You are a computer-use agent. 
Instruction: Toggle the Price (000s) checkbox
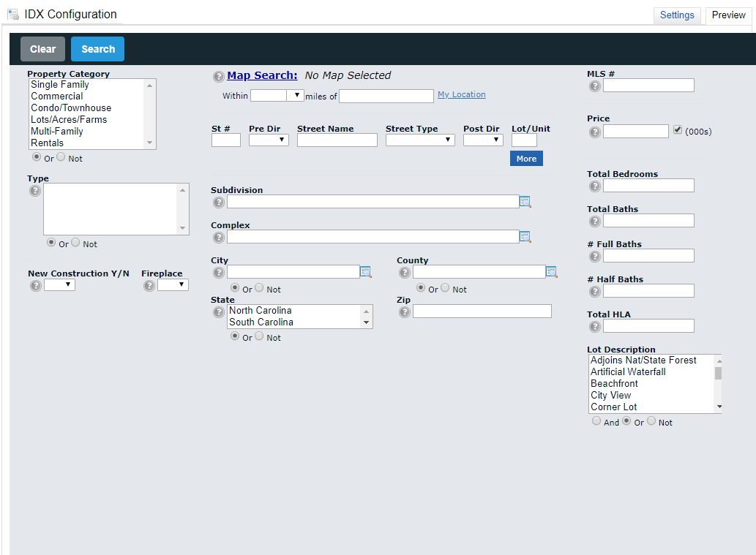coord(678,130)
